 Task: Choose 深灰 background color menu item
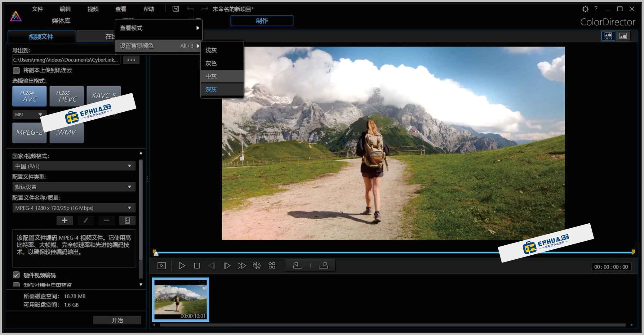click(211, 90)
